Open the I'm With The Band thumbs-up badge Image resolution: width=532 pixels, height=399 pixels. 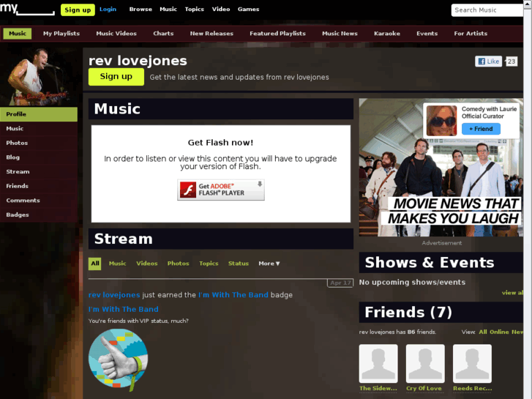[x=118, y=359]
